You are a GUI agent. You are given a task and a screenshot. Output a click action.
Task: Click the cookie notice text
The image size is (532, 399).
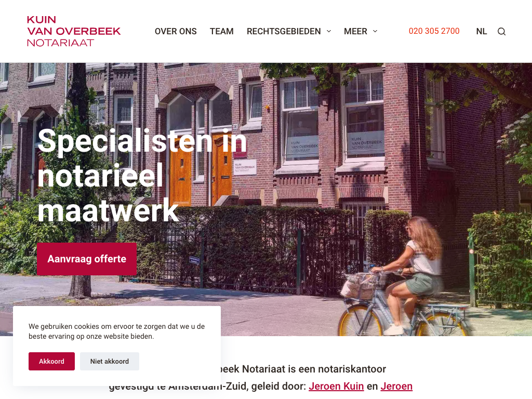pyautogui.click(x=117, y=331)
